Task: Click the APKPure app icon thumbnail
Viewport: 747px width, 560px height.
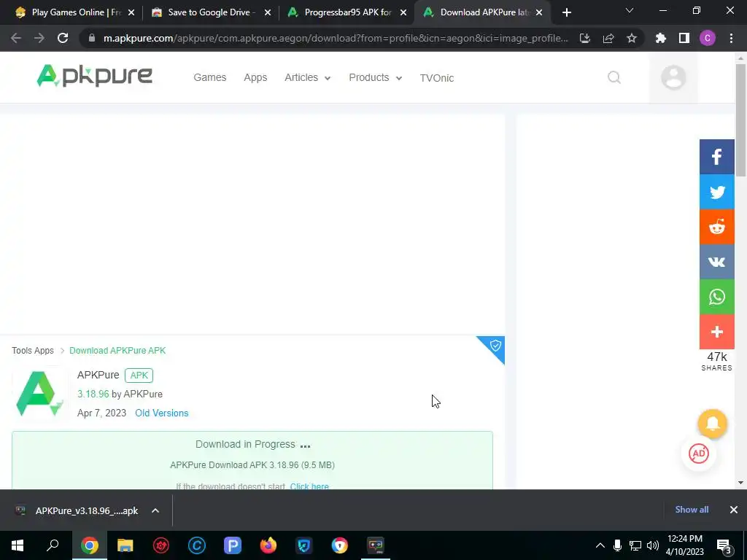Action: pos(40,394)
